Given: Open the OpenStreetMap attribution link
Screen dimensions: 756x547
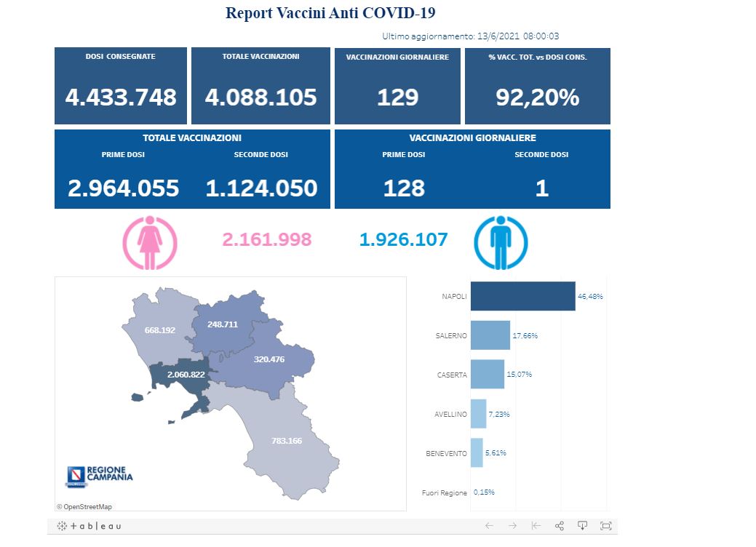Looking at the screenshot, I should (84, 506).
